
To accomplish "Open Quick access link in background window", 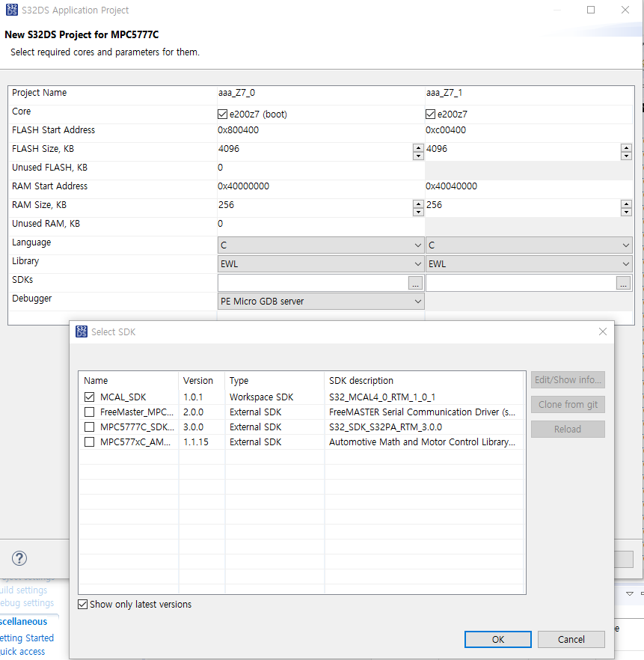I will (22, 652).
